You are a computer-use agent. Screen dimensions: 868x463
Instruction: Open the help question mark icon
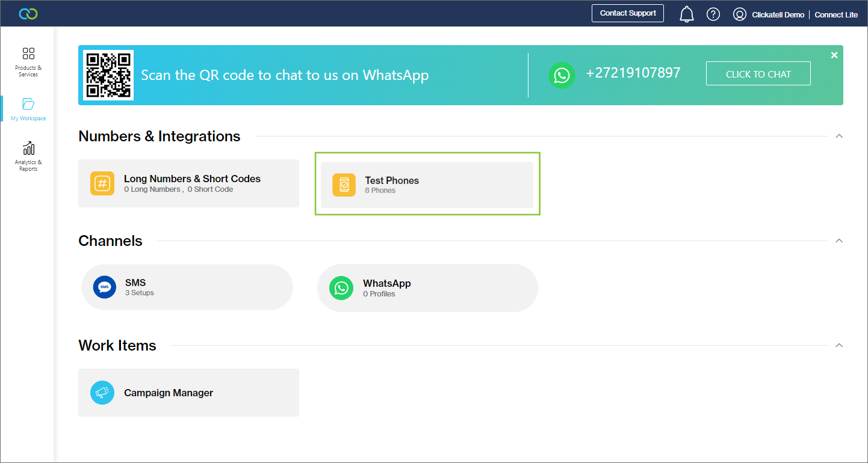click(713, 14)
